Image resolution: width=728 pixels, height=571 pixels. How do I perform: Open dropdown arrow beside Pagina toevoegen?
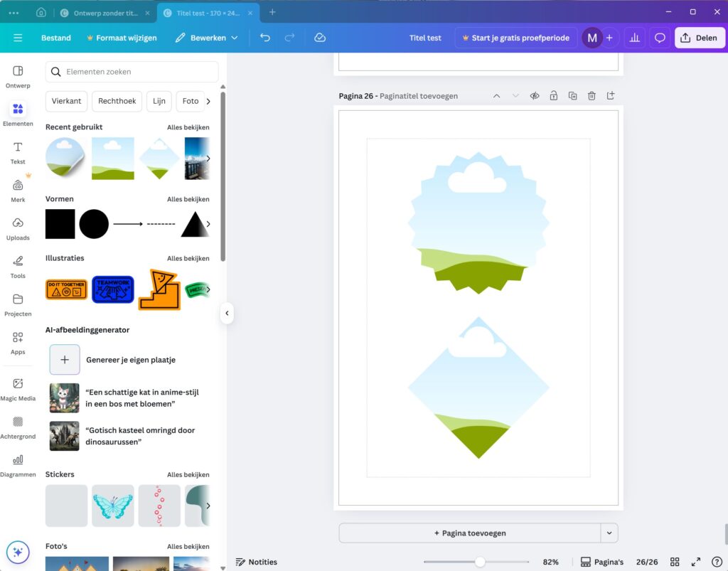[609, 533]
